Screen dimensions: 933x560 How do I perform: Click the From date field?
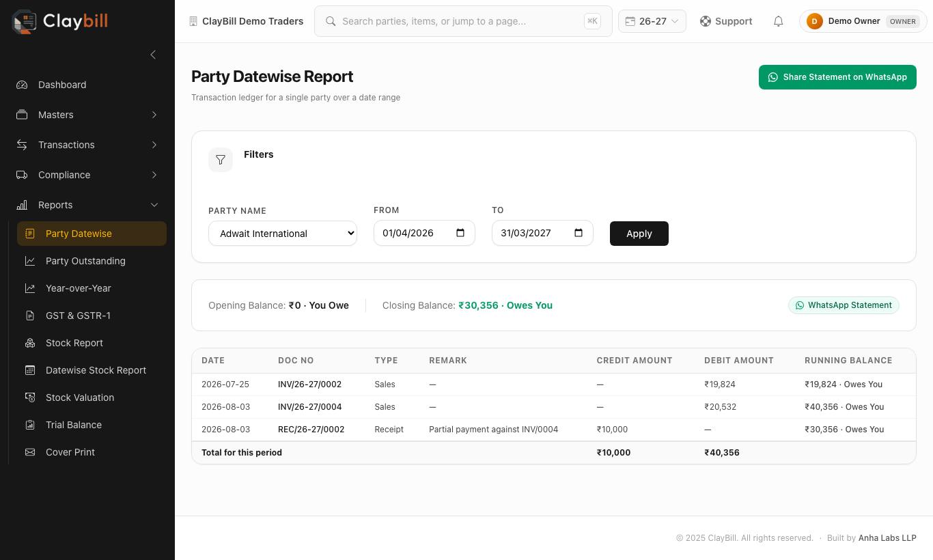click(x=424, y=233)
